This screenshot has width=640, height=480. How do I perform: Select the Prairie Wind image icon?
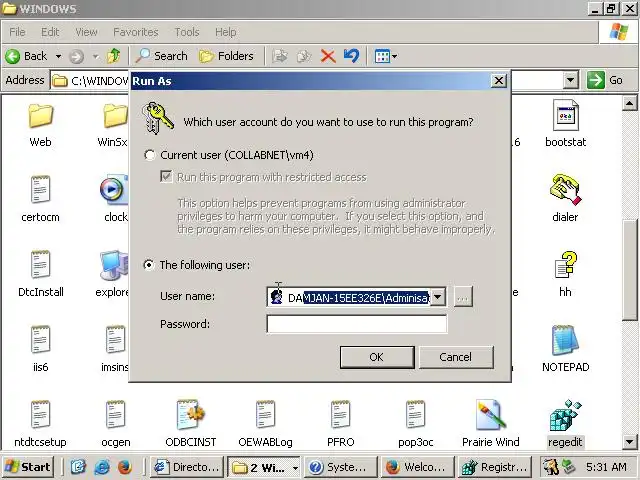coord(491,415)
